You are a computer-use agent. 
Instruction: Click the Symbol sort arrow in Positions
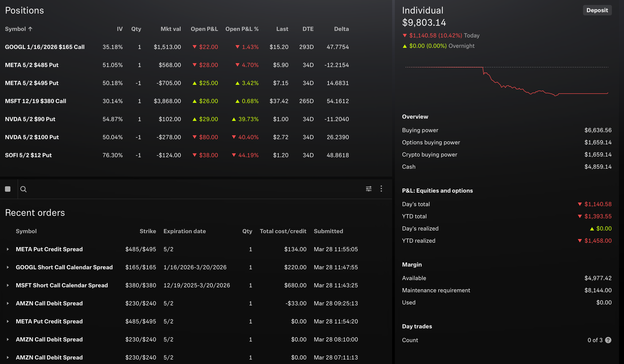(30, 29)
